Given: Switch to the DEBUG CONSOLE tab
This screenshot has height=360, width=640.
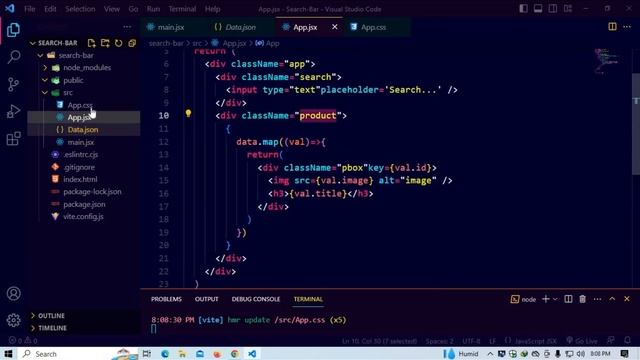Looking at the screenshot, I should pyautogui.click(x=256, y=299).
